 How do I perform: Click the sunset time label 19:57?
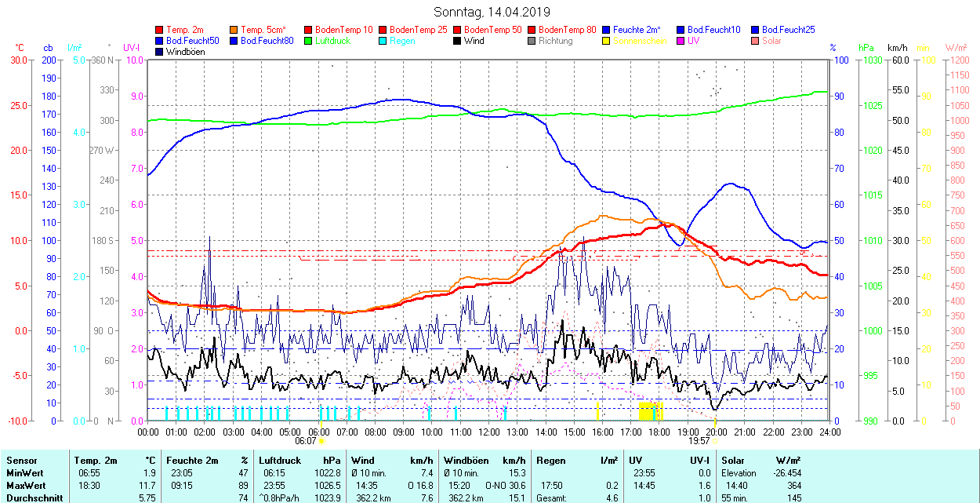699,441
